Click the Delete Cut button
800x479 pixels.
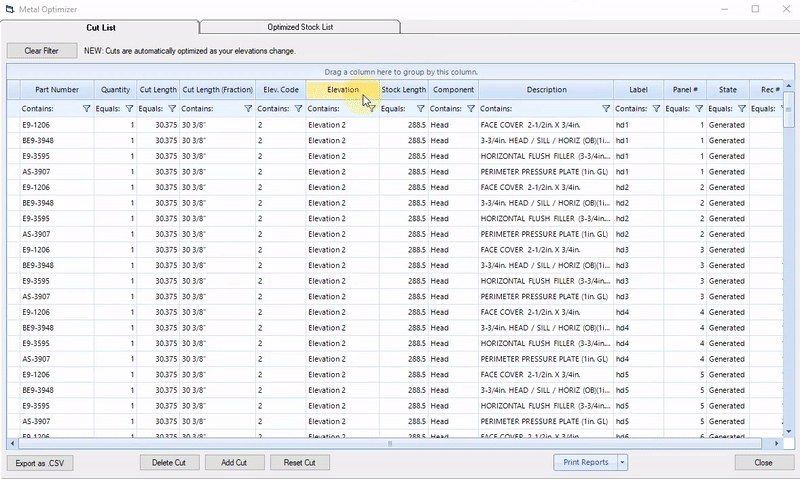(169, 463)
